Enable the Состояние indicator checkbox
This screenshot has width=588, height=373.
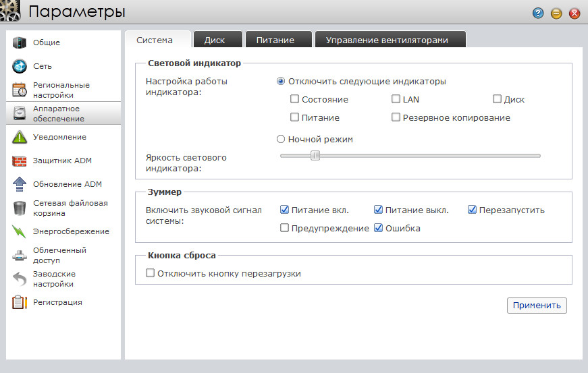pyautogui.click(x=294, y=99)
